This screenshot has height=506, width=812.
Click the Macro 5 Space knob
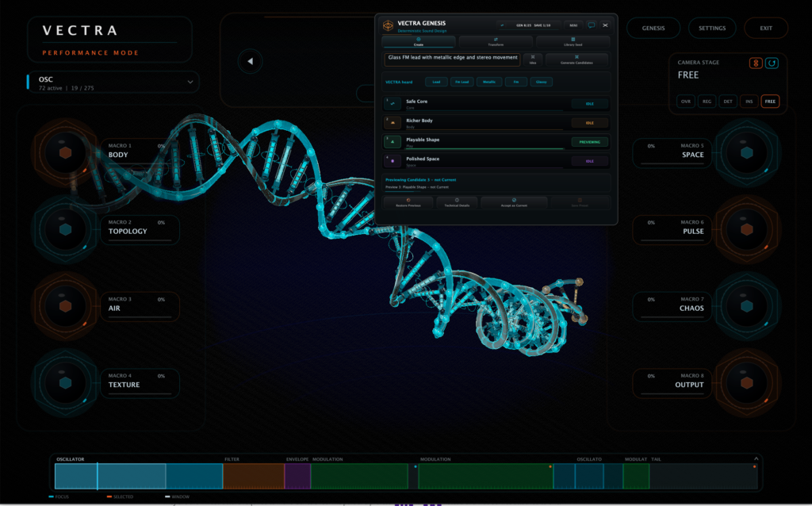pos(746,152)
